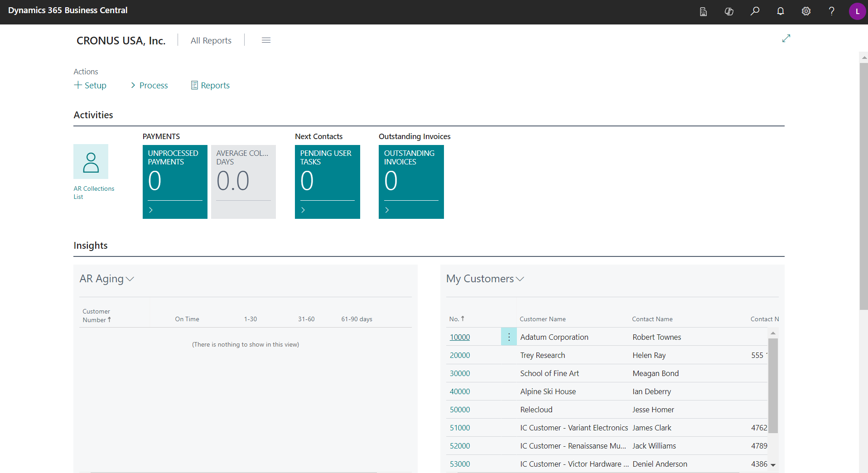Open customer 10000 link

point(460,337)
